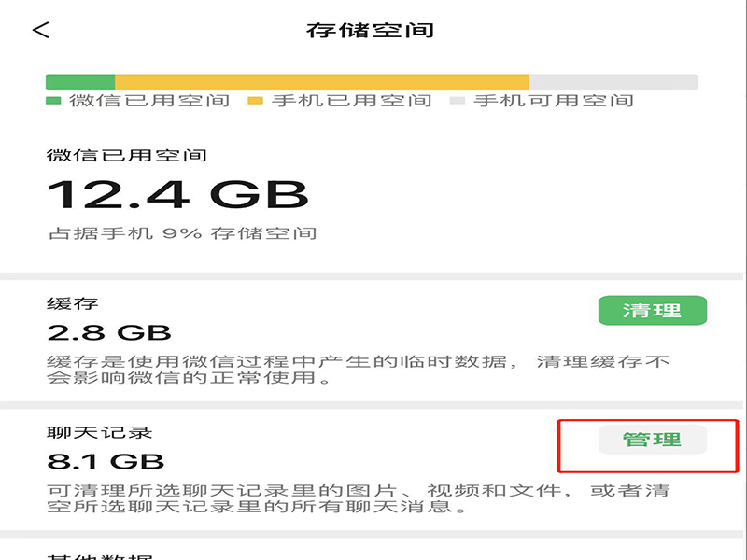Viewport: 747px width, 560px height.
Task: Click the cache description paragraph
Action: [359, 370]
